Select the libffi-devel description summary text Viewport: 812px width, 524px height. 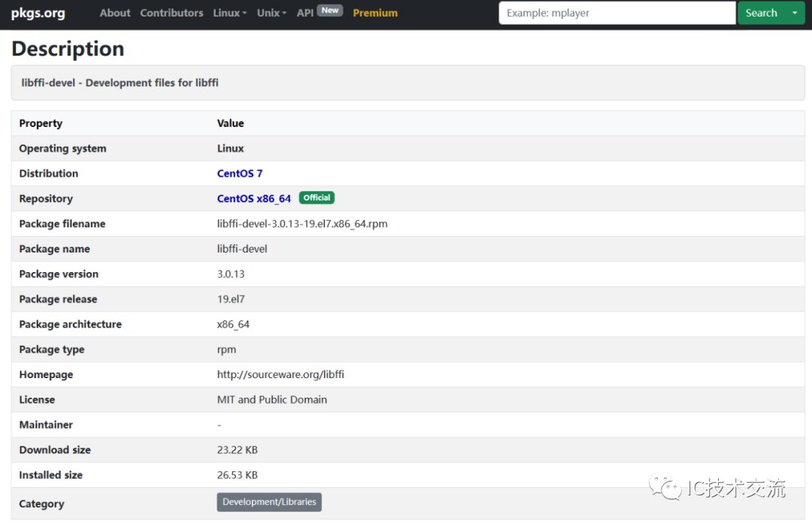point(120,83)
